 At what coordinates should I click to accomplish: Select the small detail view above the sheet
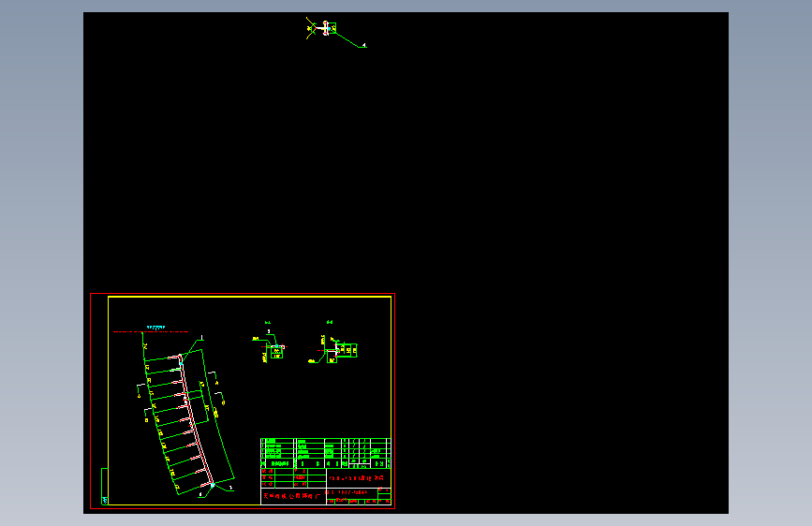(x=322, y=28)
